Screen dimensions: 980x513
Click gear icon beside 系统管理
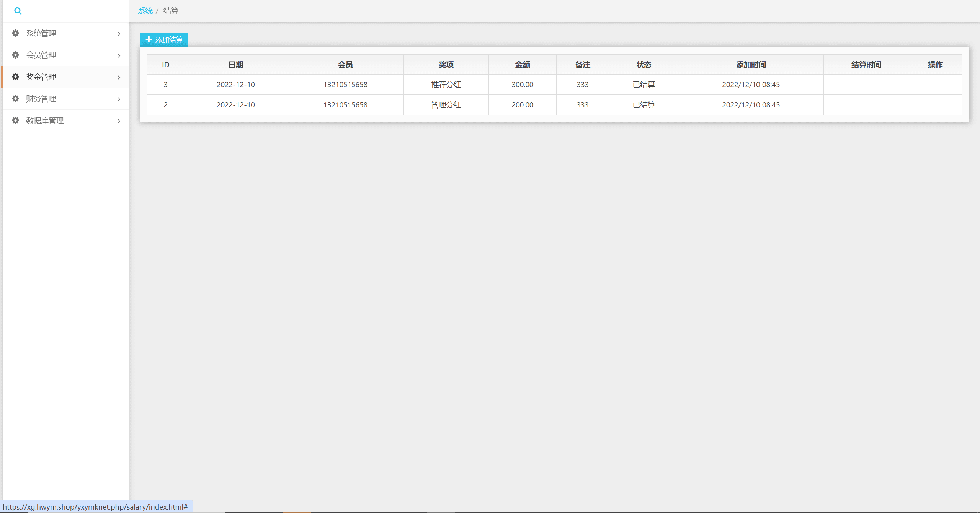coord(15,33)
